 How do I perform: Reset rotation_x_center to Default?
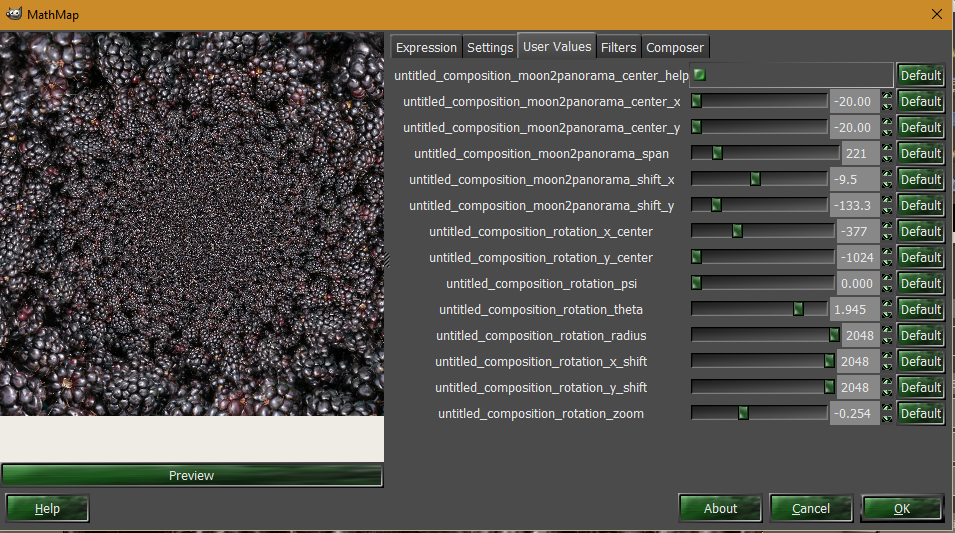pos(920,231)
